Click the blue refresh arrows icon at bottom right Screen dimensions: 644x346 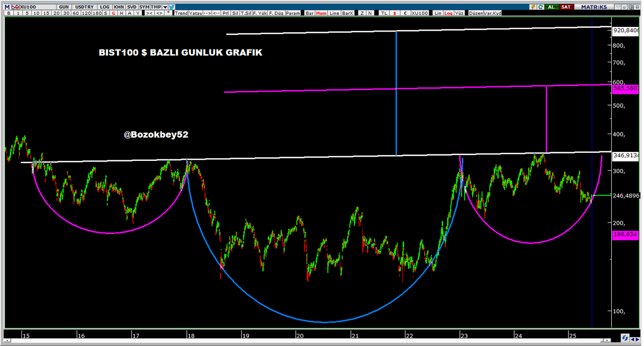click(626, 337)
